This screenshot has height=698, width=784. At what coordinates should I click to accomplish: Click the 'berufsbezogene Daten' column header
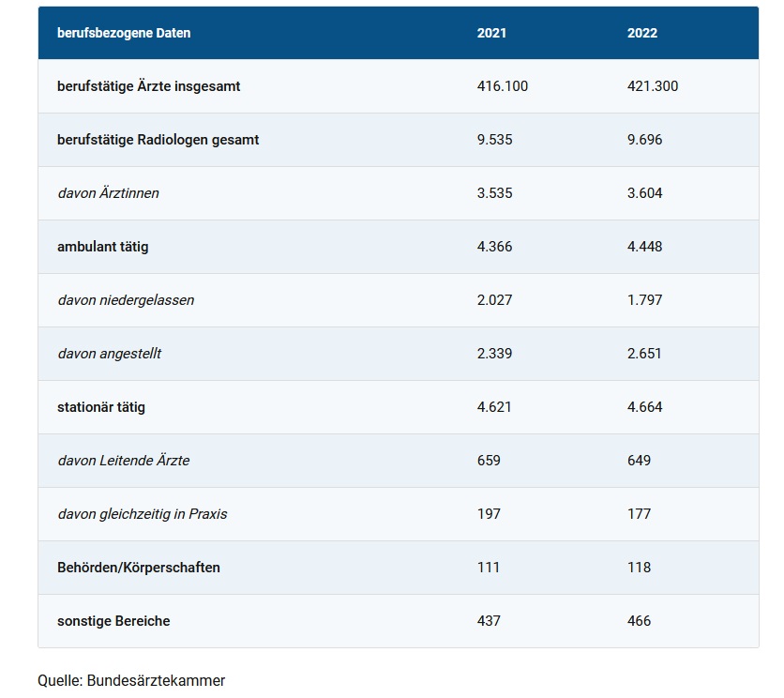124,33
